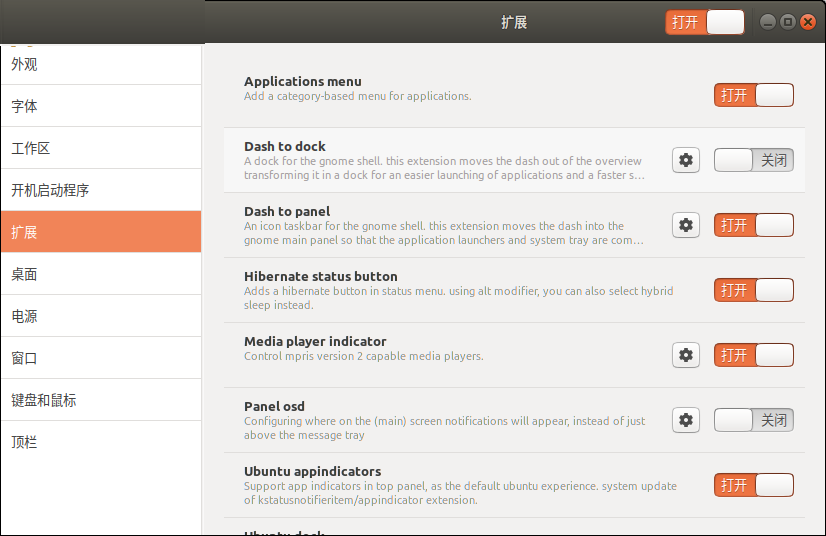Open Media player indicator settings gear

point(686,355)
